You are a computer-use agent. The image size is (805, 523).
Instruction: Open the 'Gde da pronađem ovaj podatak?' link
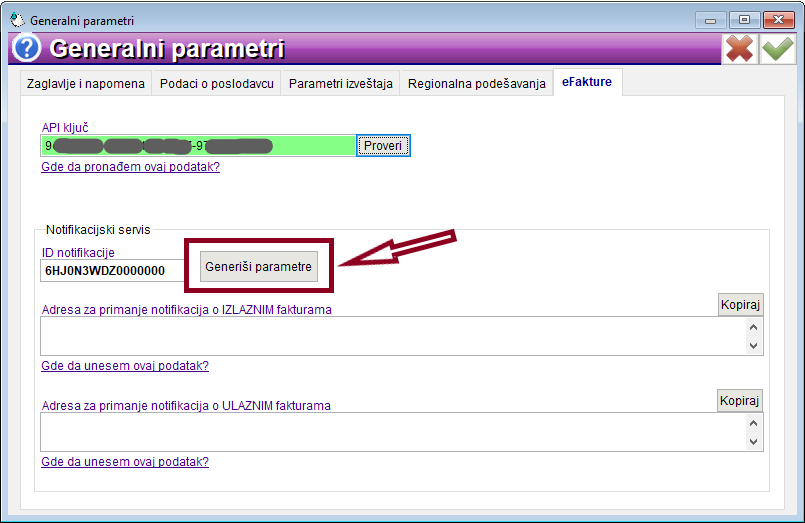tap(130, 167)
